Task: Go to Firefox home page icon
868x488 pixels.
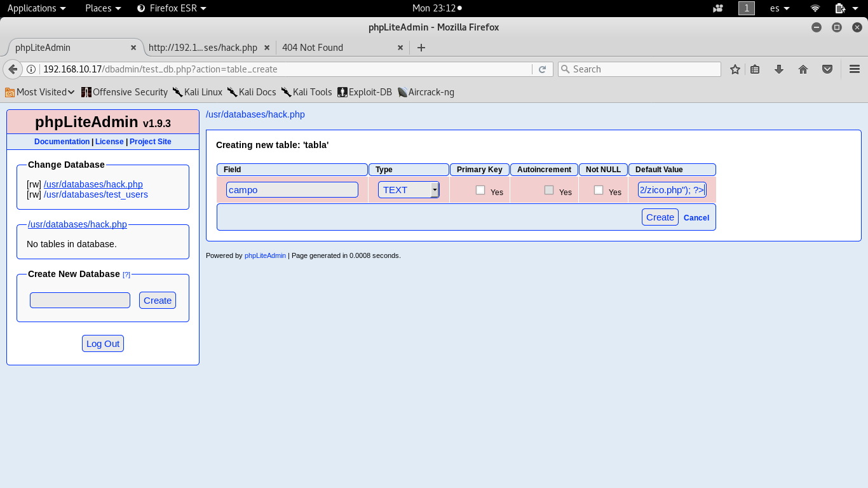Action: (803, 69)
